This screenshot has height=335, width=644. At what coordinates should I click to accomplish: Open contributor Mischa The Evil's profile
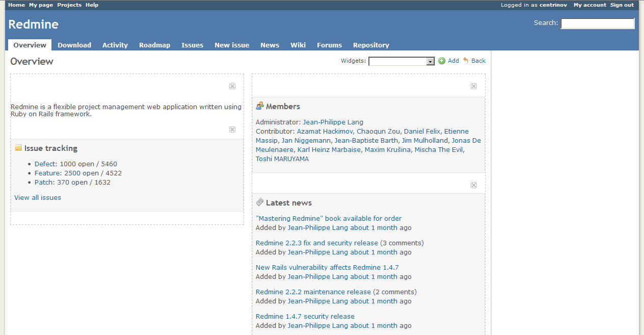click(439, 150)
